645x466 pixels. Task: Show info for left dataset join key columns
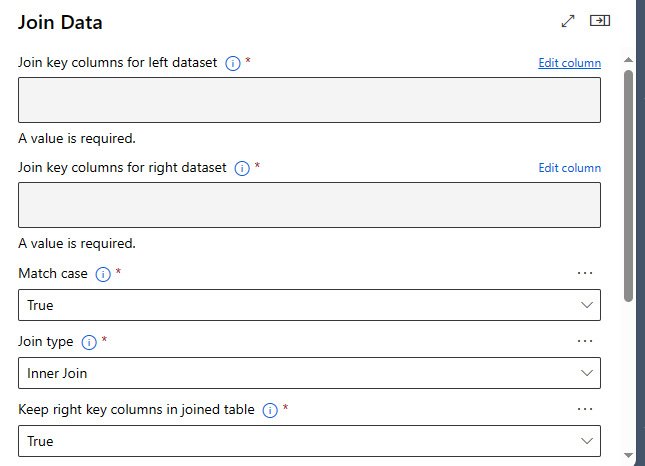tap(233, 63)
